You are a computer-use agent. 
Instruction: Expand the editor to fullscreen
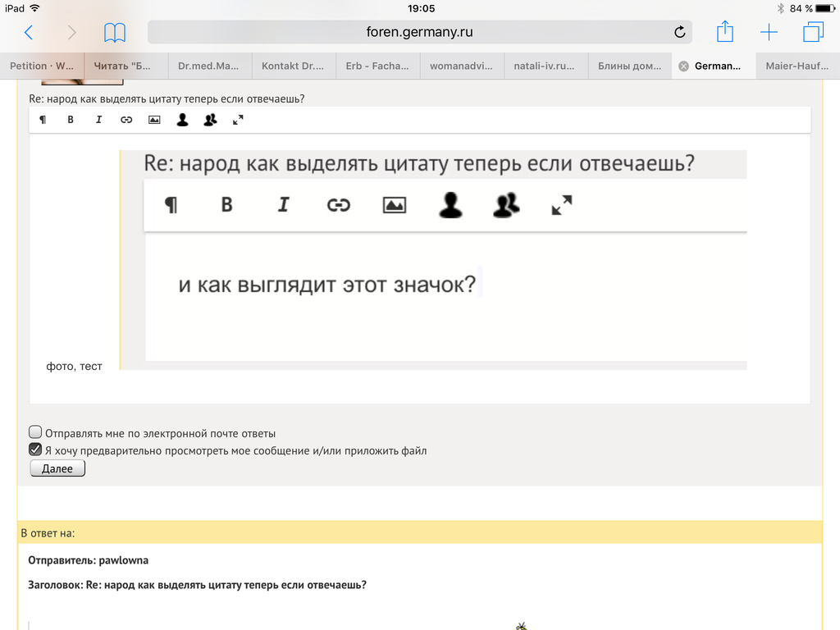click(238, 120)
